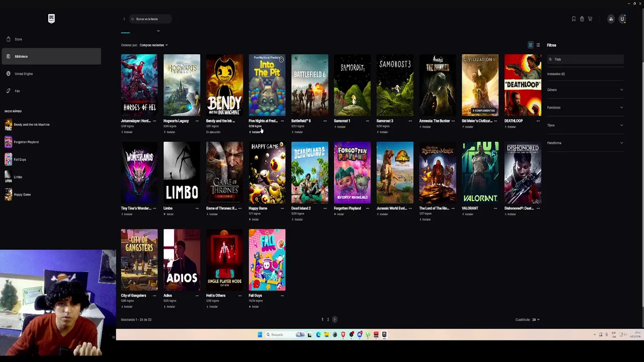Viewport: 644px width, 362px height.
Task: Open Microsoft Edge from the taskbar
Action: (318, 335)
